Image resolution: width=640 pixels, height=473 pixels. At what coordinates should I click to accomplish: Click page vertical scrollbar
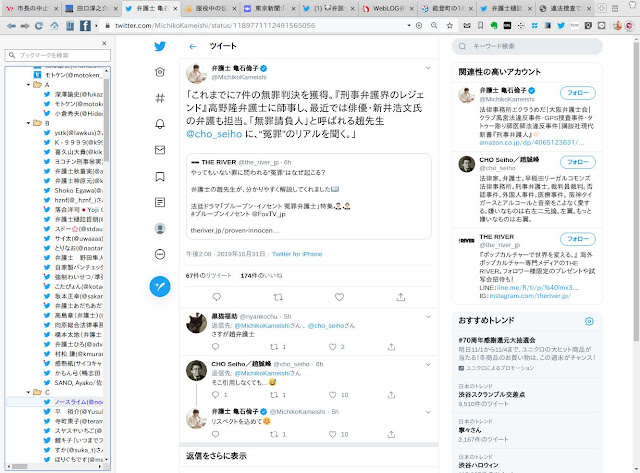636,192
